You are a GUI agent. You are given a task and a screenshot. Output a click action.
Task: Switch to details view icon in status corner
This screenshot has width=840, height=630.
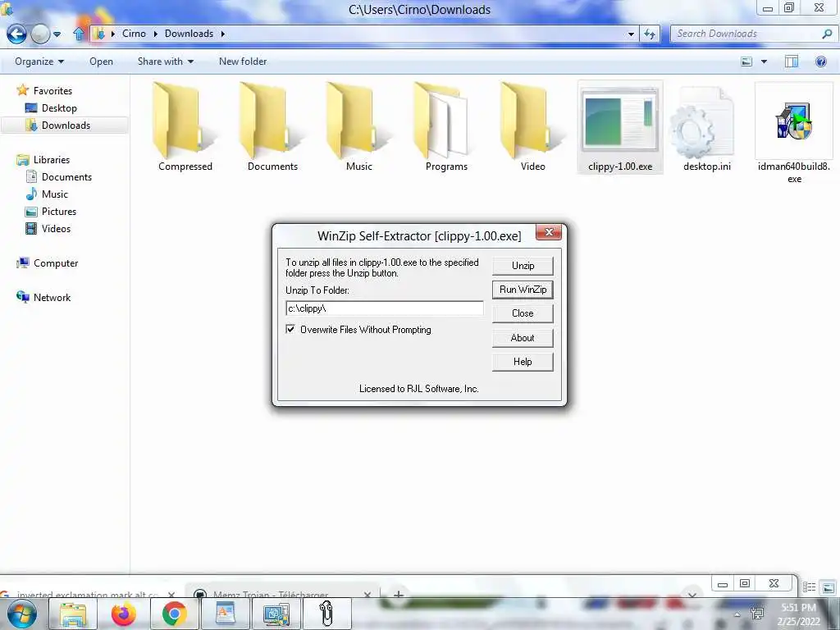(x=809, y=587)
